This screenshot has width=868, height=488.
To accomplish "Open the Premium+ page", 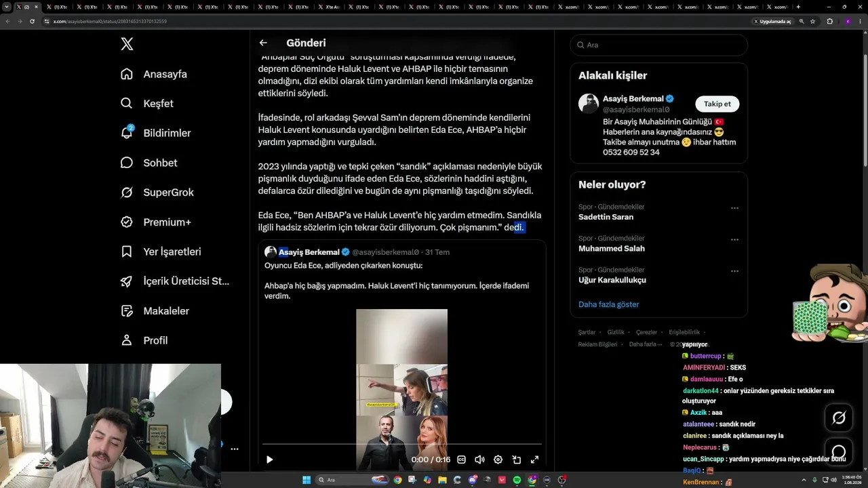I will tap(155, 222).
